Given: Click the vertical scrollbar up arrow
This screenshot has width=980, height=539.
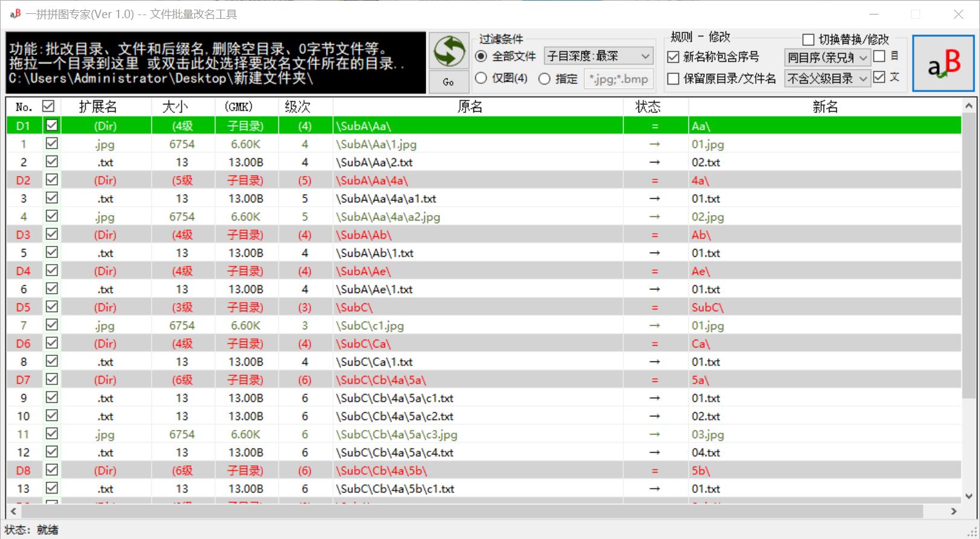Looking at the screenshot, I should tap(969, 106).
